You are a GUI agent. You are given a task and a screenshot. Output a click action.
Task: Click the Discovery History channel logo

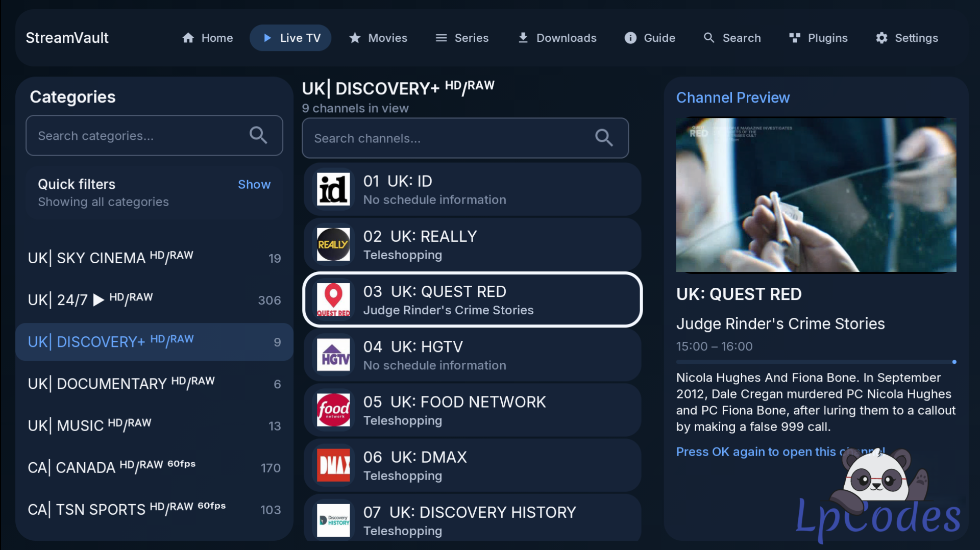pos(333,520)
